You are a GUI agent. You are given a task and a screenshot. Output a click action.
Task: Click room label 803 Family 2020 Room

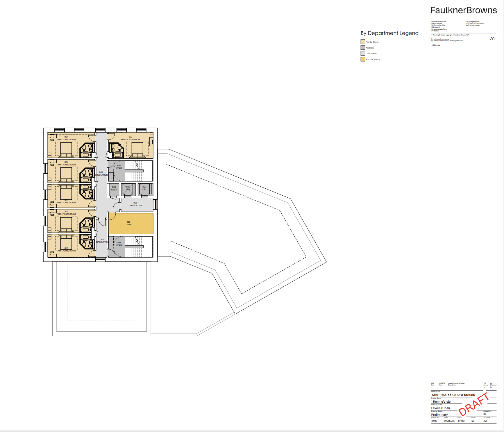click(x=131, y=138)
